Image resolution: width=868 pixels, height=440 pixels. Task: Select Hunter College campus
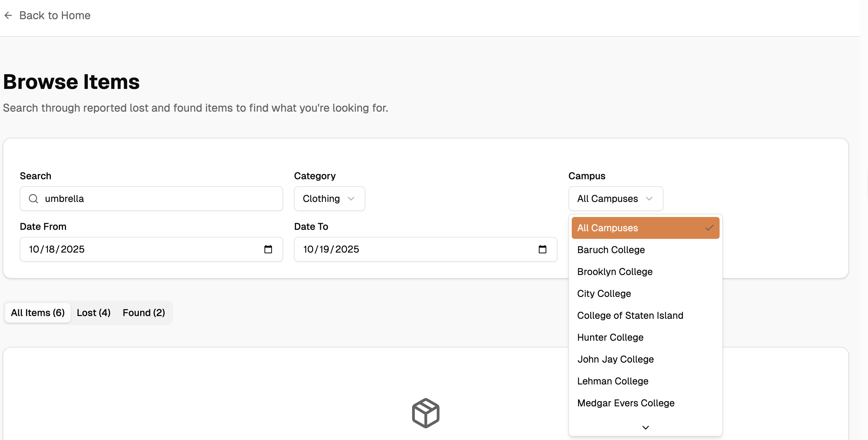click(610, 337)
